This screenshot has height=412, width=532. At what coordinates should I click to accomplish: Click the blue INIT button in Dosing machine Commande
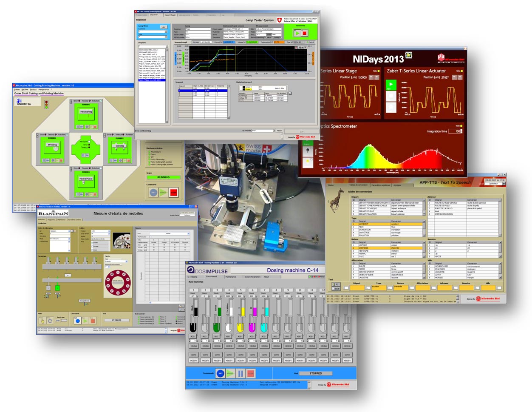[221, 373]
